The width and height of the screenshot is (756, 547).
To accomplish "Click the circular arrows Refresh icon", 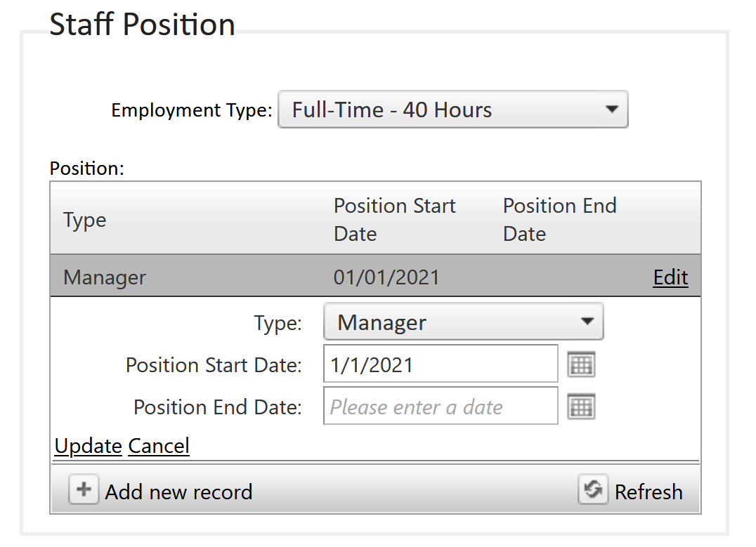I will (x=592, y=489).
